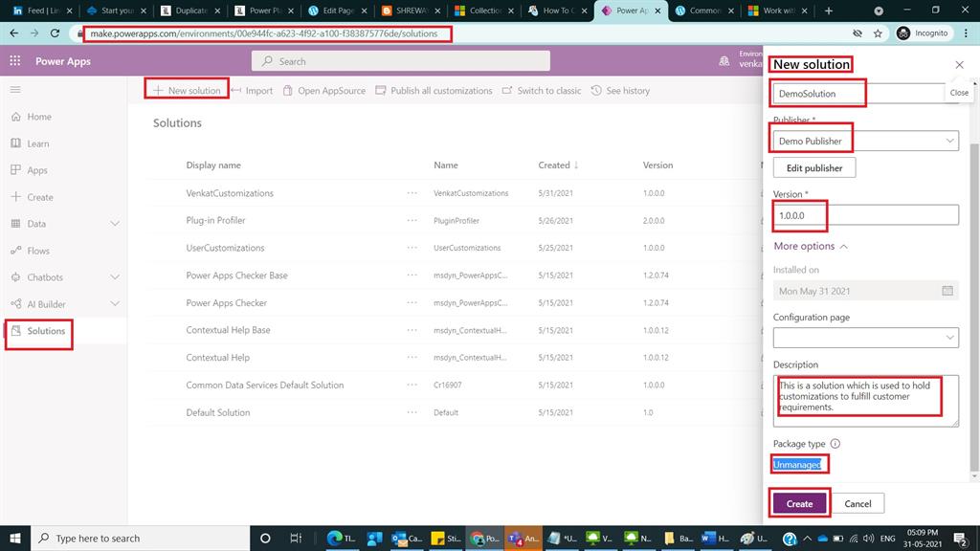The width and height of the screenshot is (980, 551).
Task: Click the Edit publisher button
Action: point(813,167)
